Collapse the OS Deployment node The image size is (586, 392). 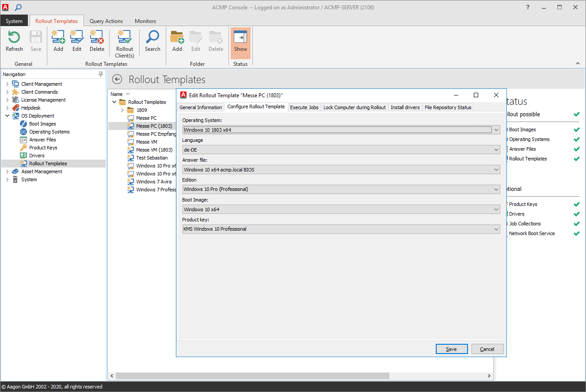[x=7, y=116]
